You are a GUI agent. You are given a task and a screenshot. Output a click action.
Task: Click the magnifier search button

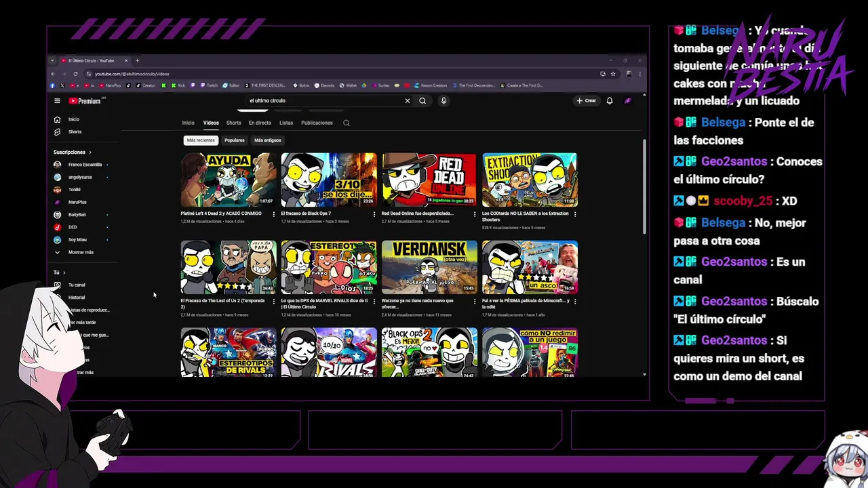tap(422, 101)
